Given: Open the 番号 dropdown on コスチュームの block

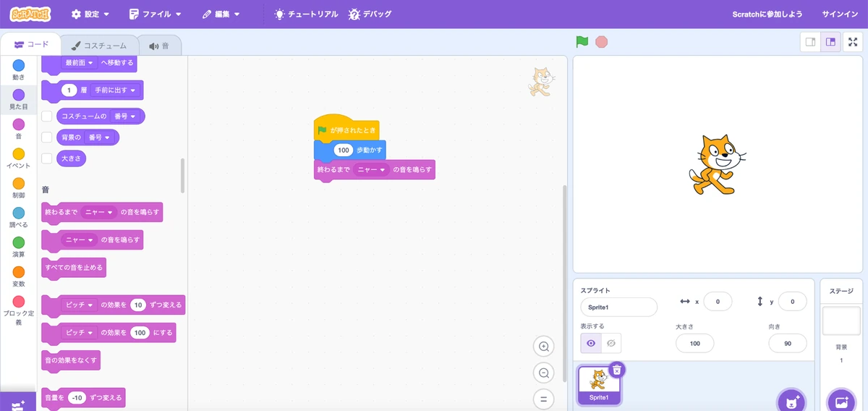Looking at the screenshot, I should tap(124, 116).
